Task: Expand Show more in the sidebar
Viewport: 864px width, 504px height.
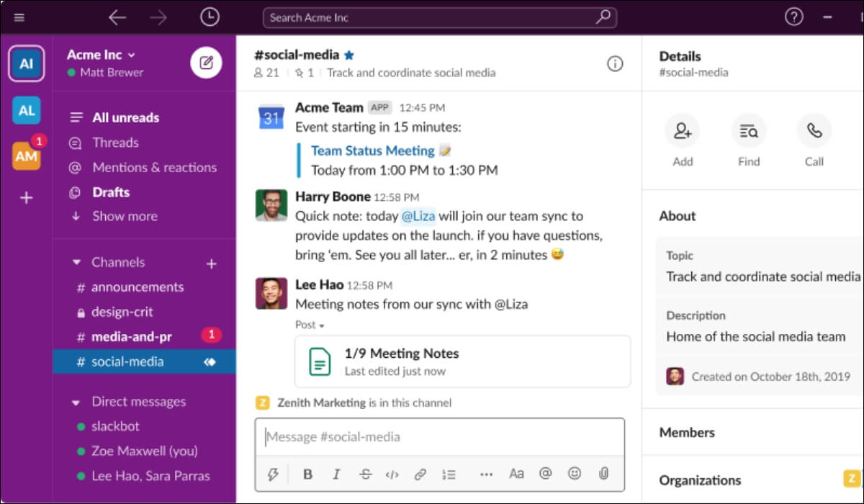Action: point(114,216)
